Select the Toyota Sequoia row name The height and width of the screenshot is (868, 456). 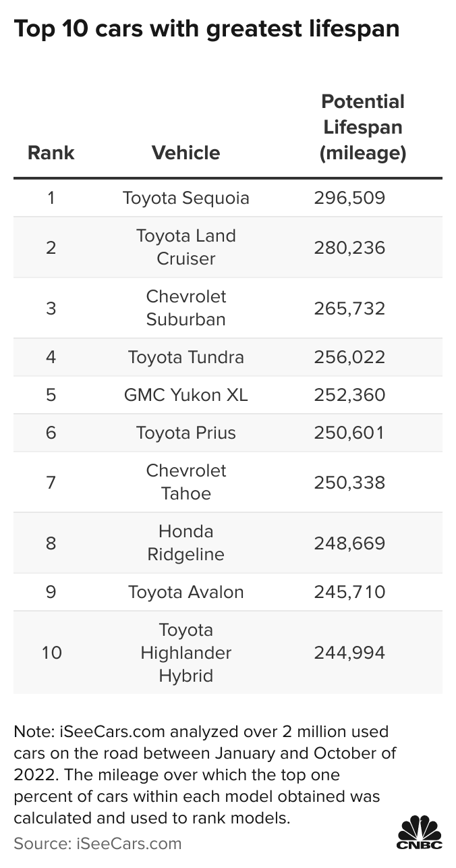(186, 198)
